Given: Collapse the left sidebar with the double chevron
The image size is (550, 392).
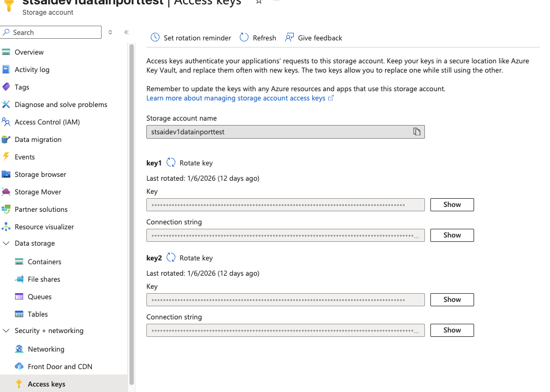Looking at the screenshot, I should coord(126,32).
